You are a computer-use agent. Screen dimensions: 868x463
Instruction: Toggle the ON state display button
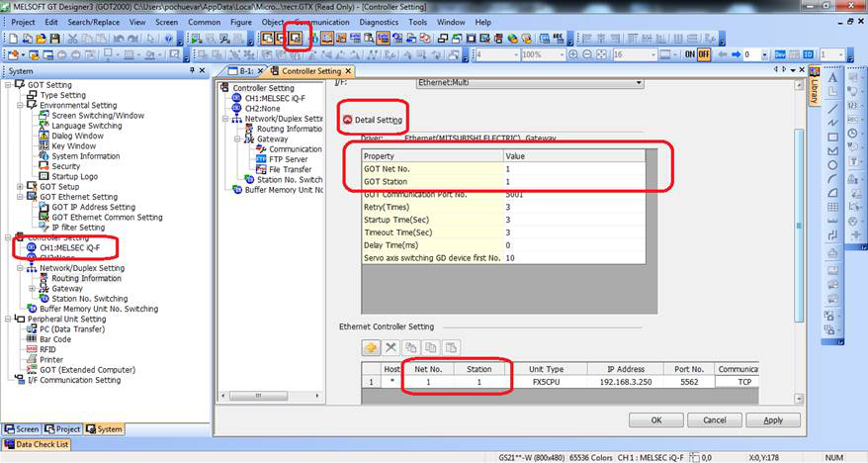690,54
